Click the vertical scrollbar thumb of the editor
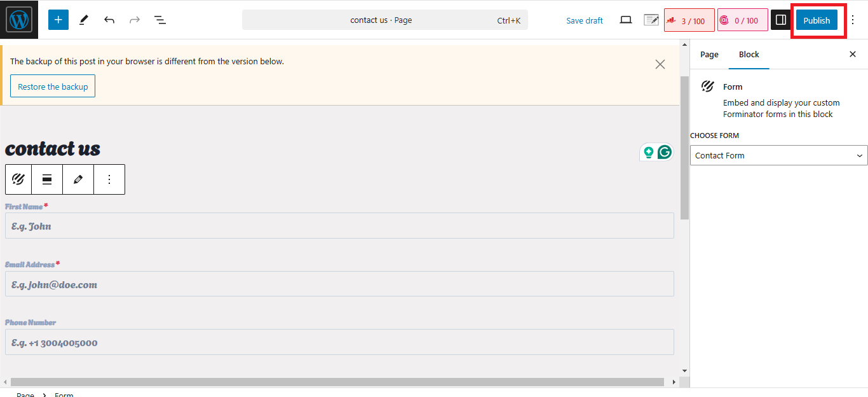This screenshot has height=397, width=868. [x=684, y=148]
